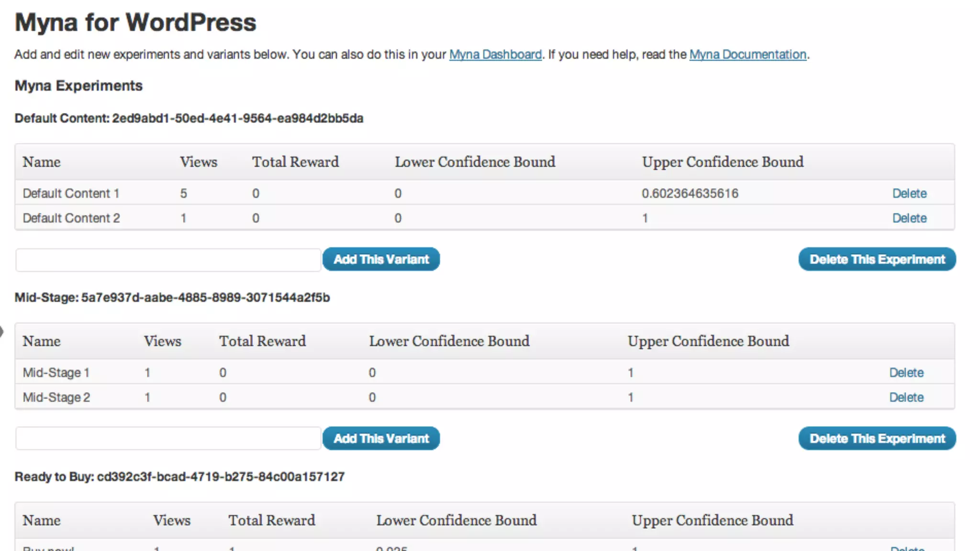Click Upper Confidence Bound header in Default Content table
Image resolution: width=980 pixels, height=551 pixels.
pos(723,162)
